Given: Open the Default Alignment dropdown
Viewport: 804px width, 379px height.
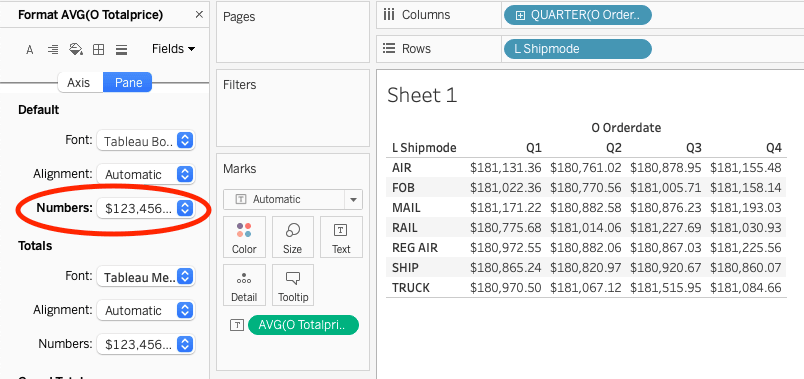Looking at the screenshot, I should [x=146, y=174].
